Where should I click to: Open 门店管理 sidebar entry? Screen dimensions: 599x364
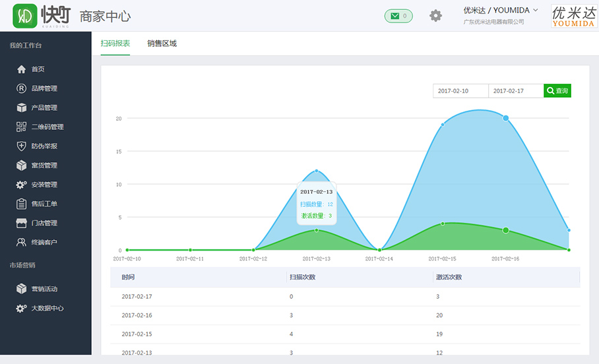click(44, 223)
